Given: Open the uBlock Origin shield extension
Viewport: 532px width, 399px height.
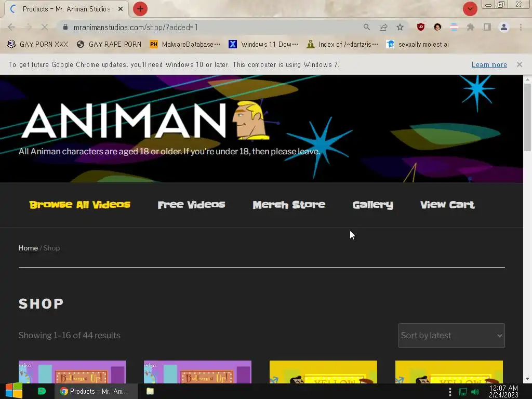Looking at the screenshot, I should (x=421, y=27).
